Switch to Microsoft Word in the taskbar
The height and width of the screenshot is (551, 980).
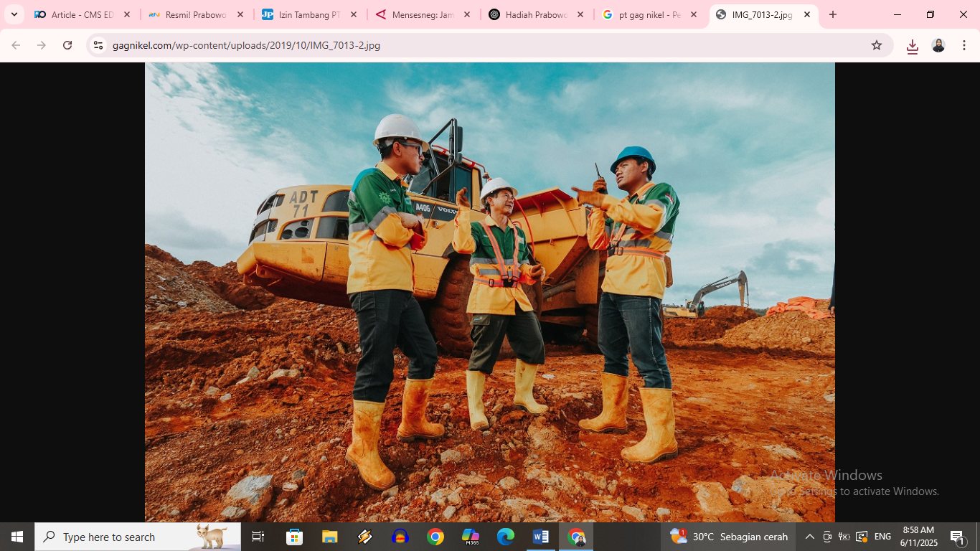541,537
